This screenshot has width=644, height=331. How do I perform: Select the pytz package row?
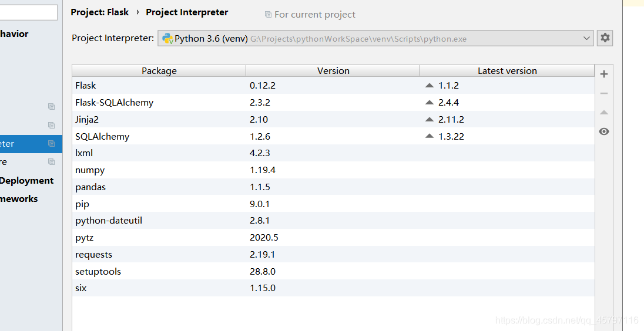[333, 238]
